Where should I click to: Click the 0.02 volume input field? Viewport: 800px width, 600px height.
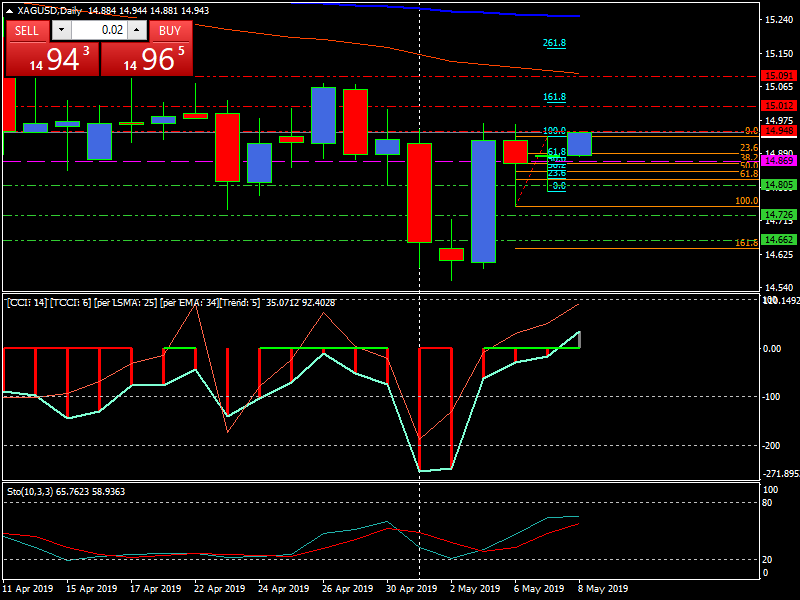(100, 31)
